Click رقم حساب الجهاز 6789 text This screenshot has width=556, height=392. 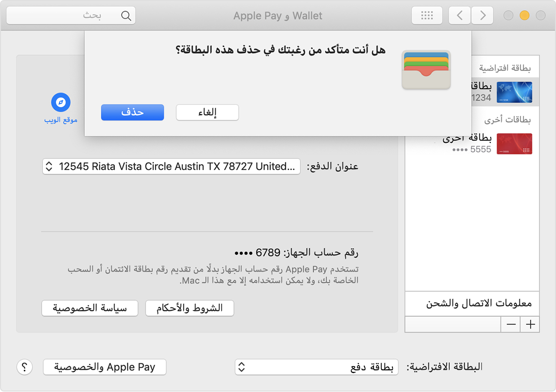tap(297, 253)
